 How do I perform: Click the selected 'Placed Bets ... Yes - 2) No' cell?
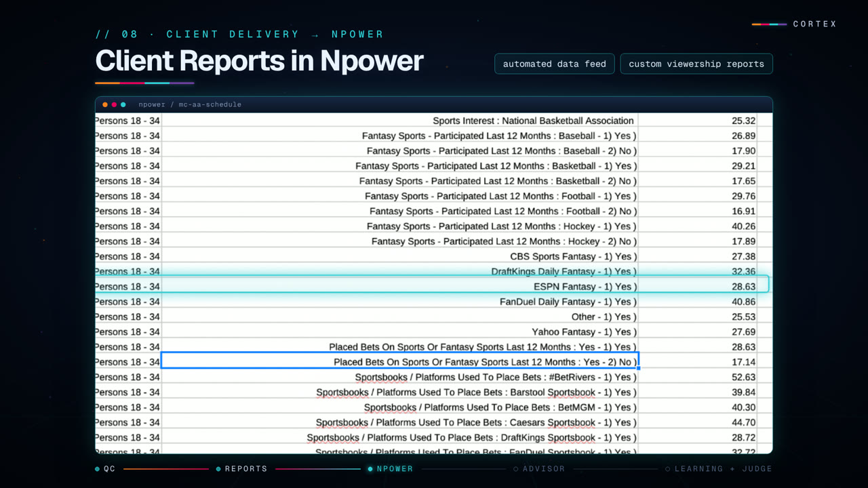400,362
